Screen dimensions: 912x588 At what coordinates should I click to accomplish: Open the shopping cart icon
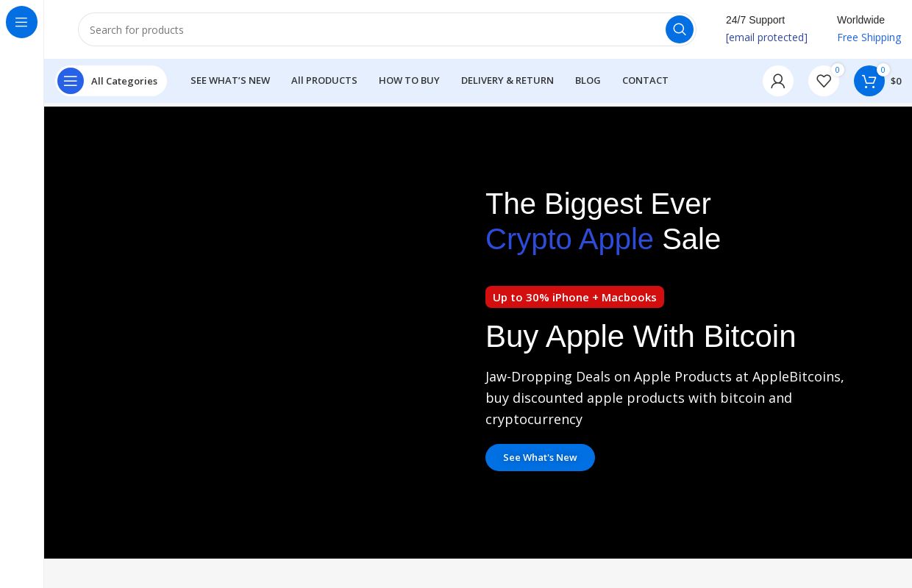click(869, 81)
